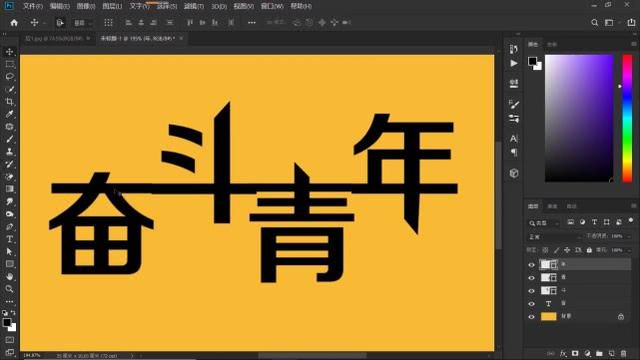640x360 pixels.
Task: Select the Move tool in the left toolbar
Action: (x=9, y=52)
